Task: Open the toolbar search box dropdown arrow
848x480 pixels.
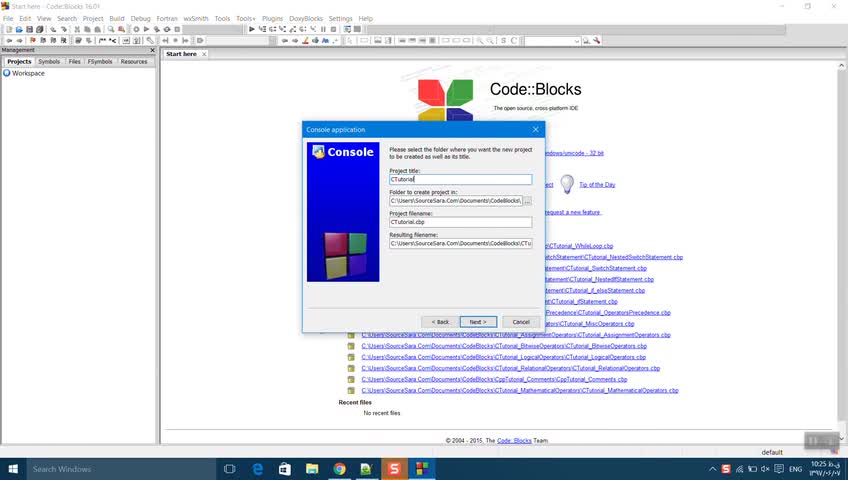Action: click(x=577, y=41)
